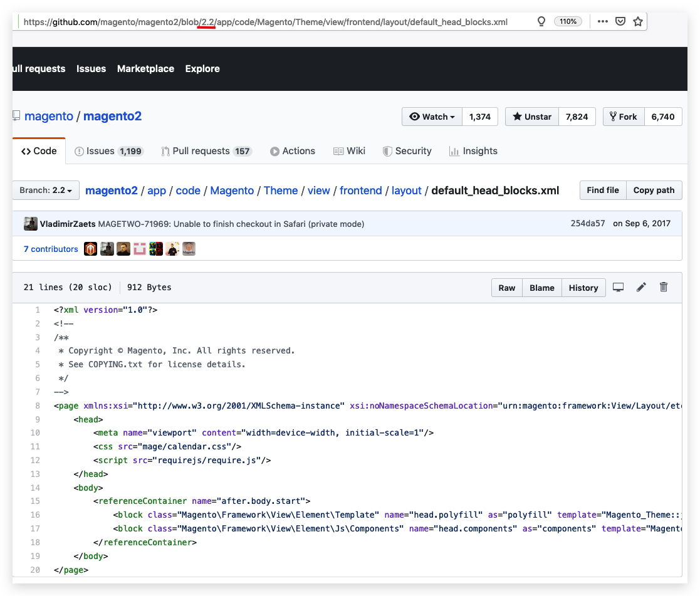Image resolution: width=700 pixels, height=596 pixels.
Task: Click the "912 Bytes" file size text
Action: coord(149,288)
